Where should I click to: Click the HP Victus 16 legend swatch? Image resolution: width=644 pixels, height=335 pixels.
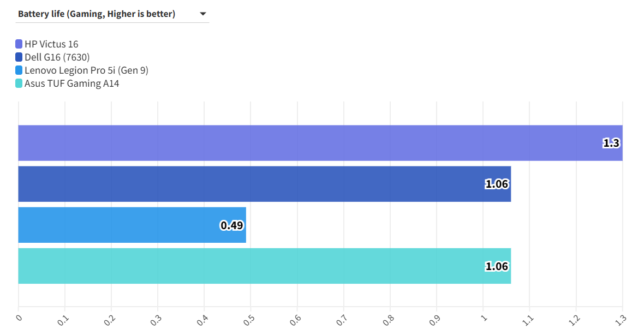pyautogui.click(x=19, y=44)
